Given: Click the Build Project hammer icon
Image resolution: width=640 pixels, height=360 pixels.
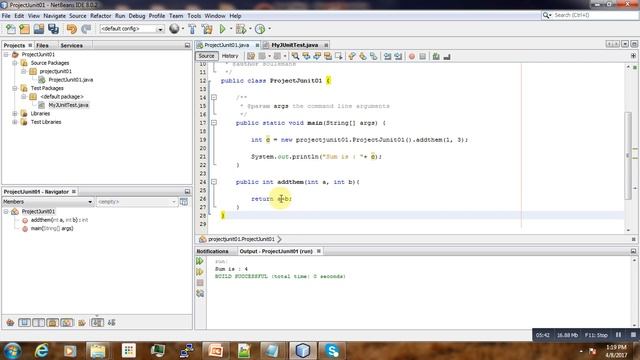Looking at the screenshot, I should 192,29.
